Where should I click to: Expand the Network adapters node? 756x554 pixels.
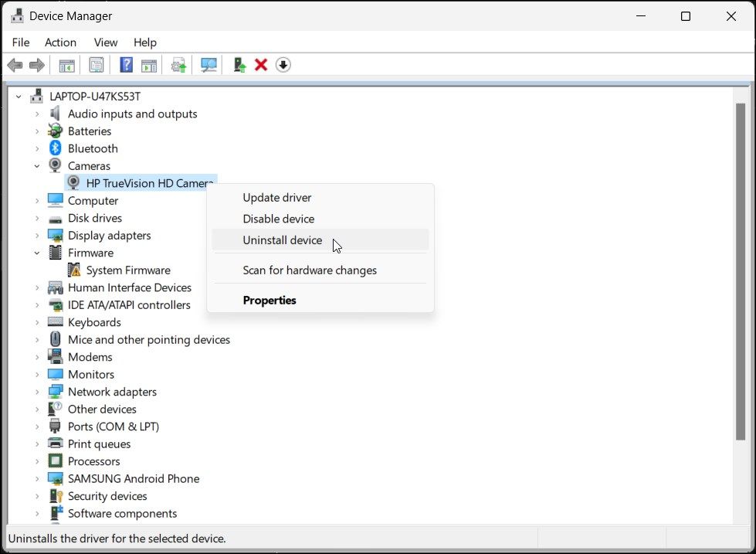point(36,392)
